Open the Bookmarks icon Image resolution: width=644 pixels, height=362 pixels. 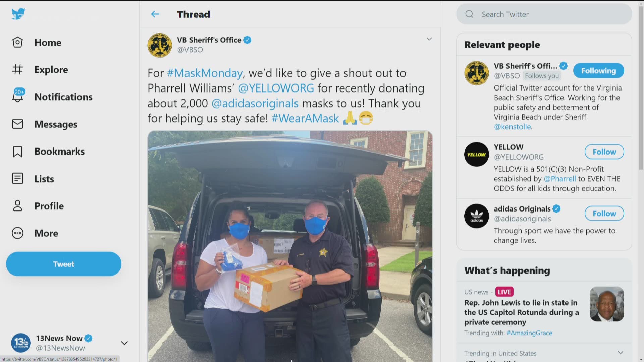click(x=17, y=152)
